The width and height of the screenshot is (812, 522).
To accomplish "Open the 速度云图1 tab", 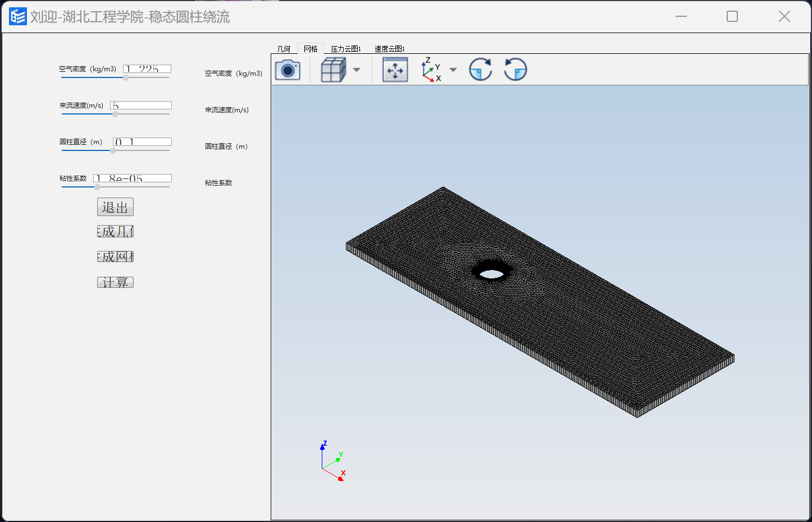I will 390,49.
